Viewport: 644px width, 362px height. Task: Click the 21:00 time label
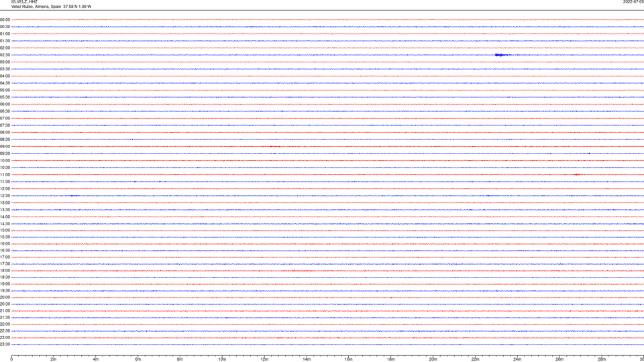(x=5, y=311)
